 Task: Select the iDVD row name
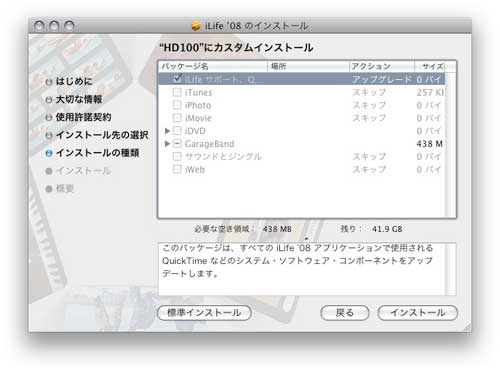(x=195, y=131)
